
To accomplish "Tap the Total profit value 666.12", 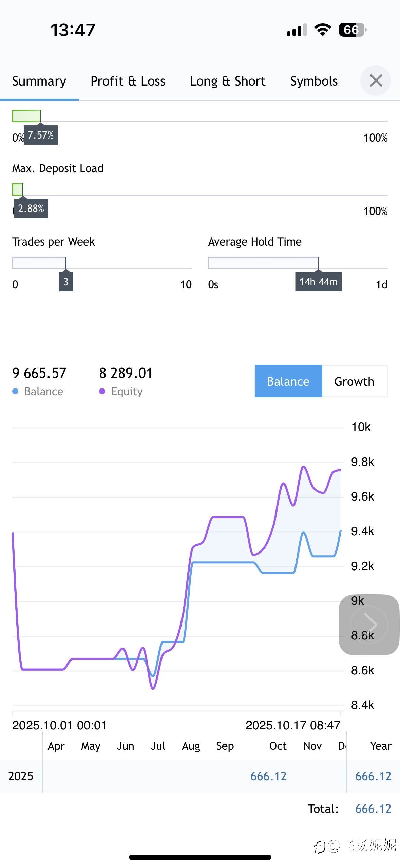I will pyautogui.click(x=373, y=809).
